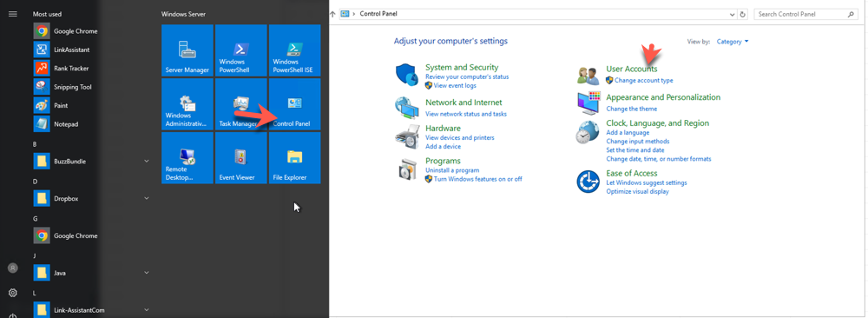Launch the Task Manager tile

tap(240, 104)
